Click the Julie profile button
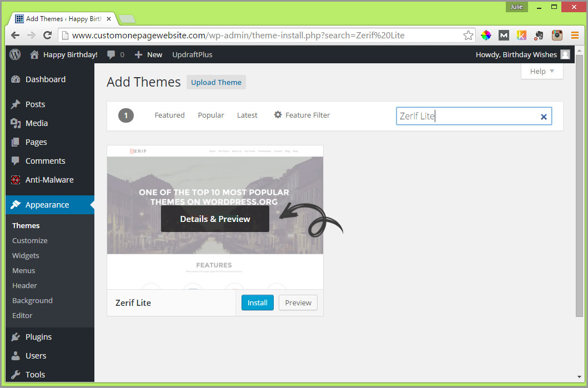588x388 pixels. pos(516,7)
